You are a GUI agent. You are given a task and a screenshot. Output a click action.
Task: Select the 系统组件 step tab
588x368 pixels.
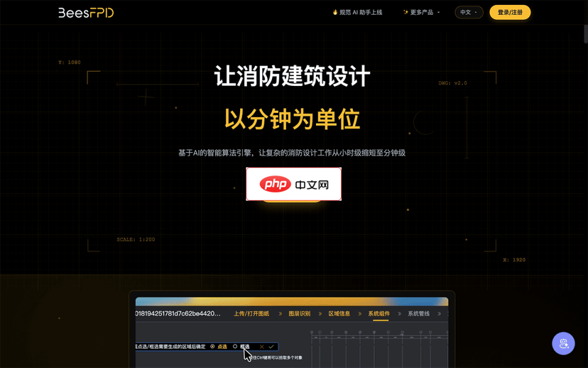coord(379,313)
